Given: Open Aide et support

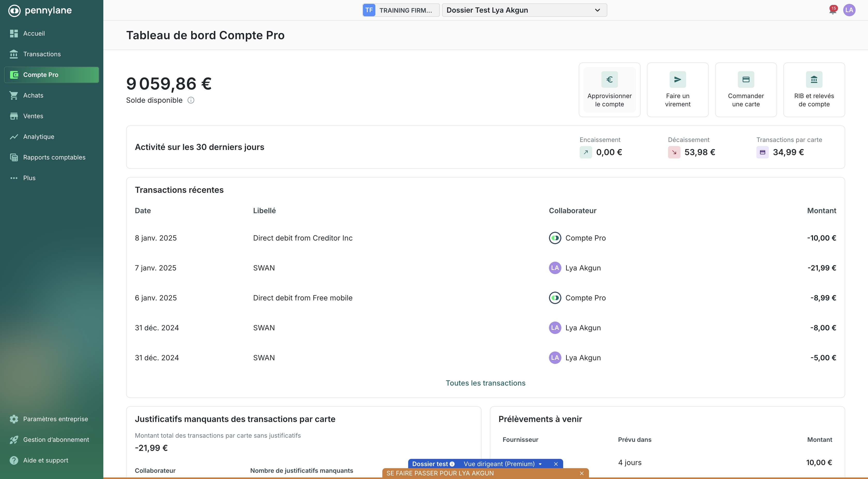Looking at the screenshot, I should click(x=45, y=460).
